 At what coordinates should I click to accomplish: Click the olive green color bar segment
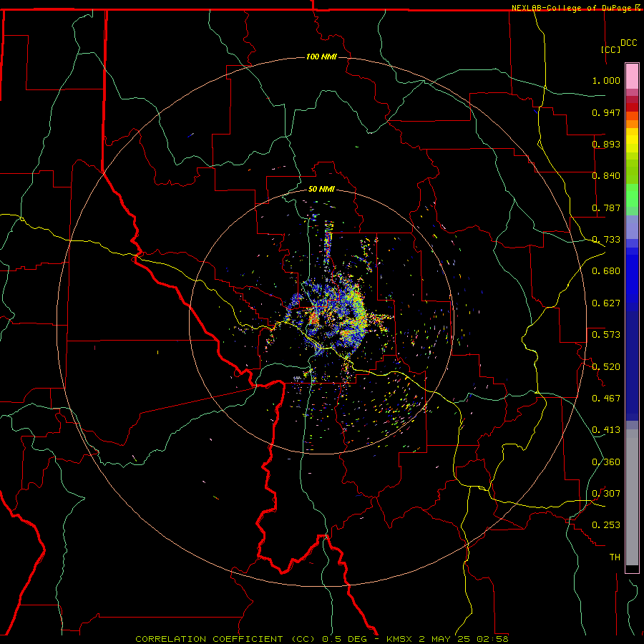(632, 171)
